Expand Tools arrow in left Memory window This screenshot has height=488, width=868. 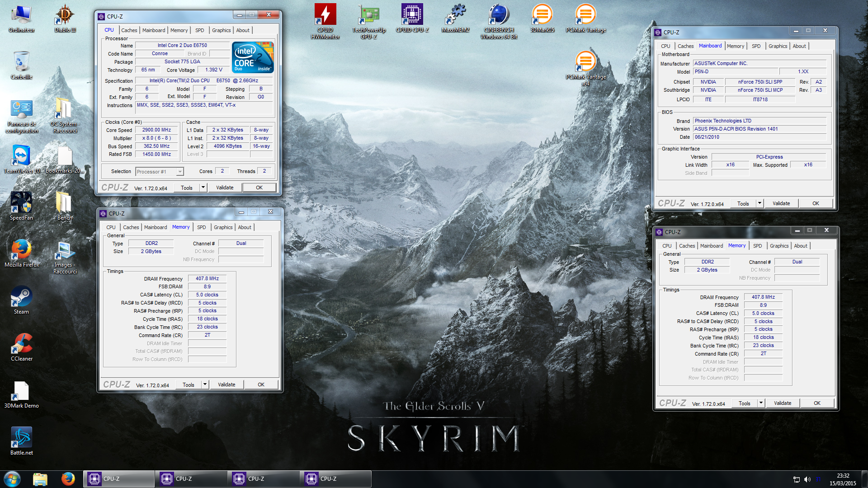205,385
